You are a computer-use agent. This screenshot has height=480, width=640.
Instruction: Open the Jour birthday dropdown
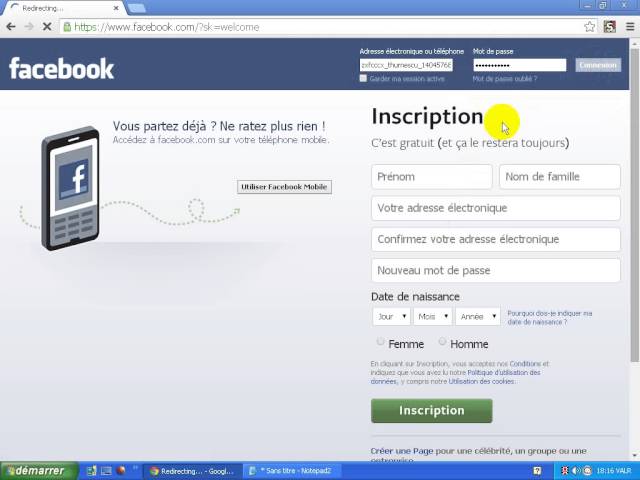391,316
